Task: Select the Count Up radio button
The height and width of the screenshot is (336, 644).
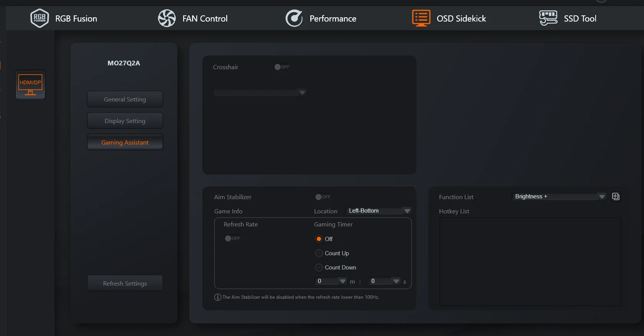Action: click(x=319, y=253)
